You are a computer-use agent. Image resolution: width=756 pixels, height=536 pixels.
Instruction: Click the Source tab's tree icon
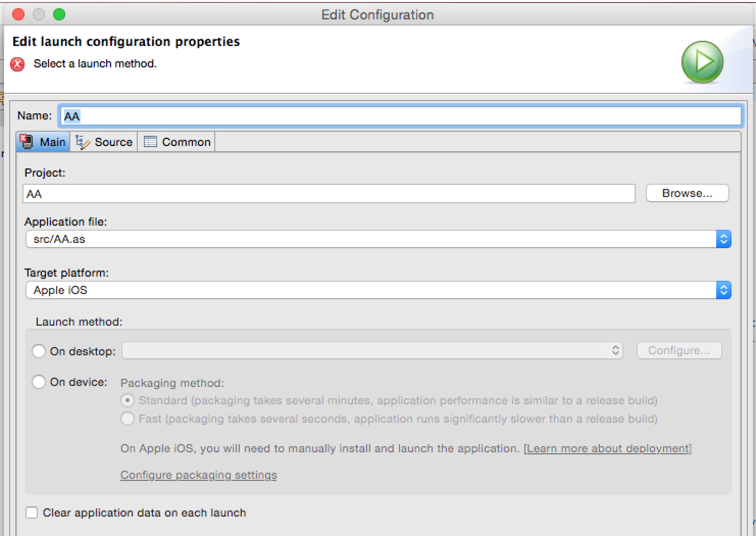click(82, 142)
